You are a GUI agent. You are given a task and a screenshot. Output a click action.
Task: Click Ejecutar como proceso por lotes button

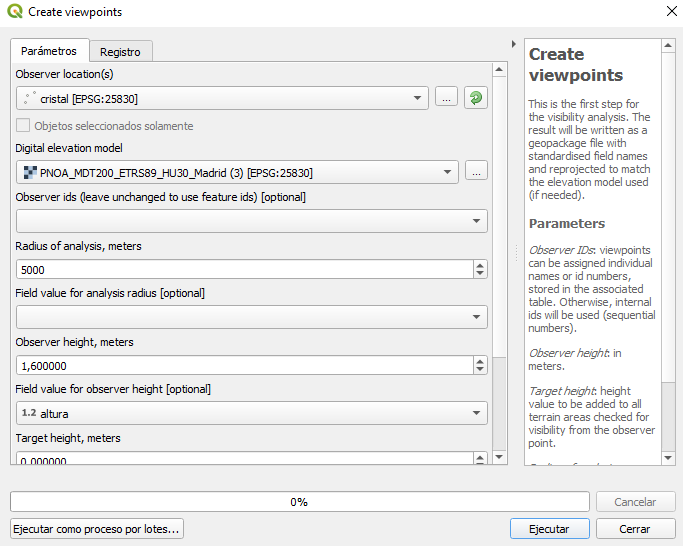[x=97, y=529]
